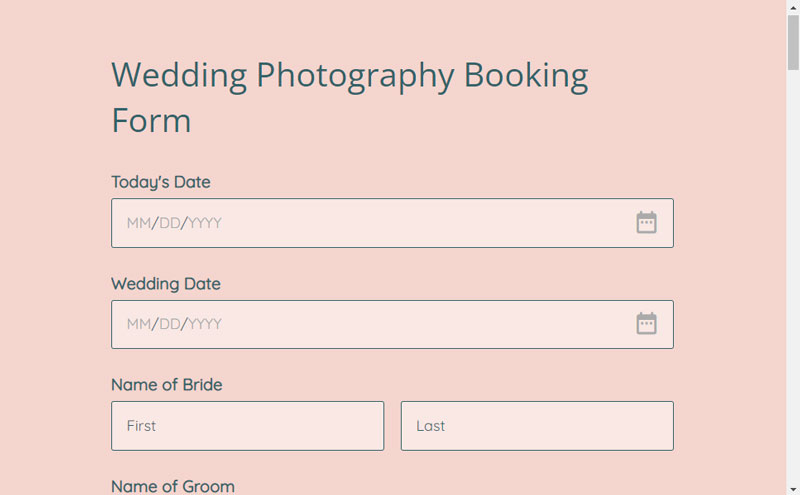Click the empty scrollbar track below the thumb
800x495 pixels.
click(x=793, y=276)
